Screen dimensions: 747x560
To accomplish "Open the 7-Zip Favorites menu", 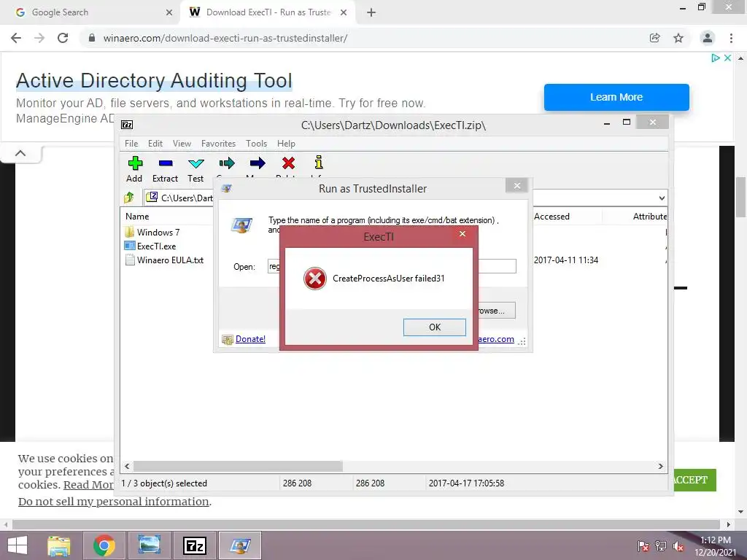I will coord(218,144).
